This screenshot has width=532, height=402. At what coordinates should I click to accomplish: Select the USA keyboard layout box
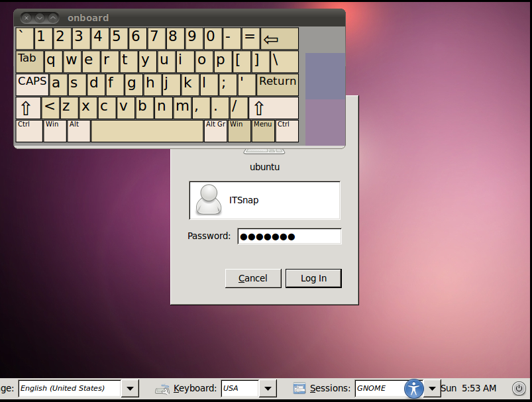pyautogui.click(x=240, y=389)
